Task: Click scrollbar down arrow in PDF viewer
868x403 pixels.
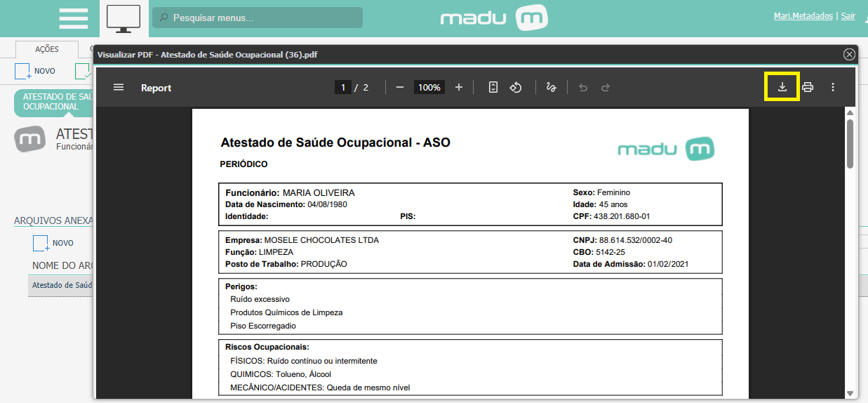Action: [850, 393]
